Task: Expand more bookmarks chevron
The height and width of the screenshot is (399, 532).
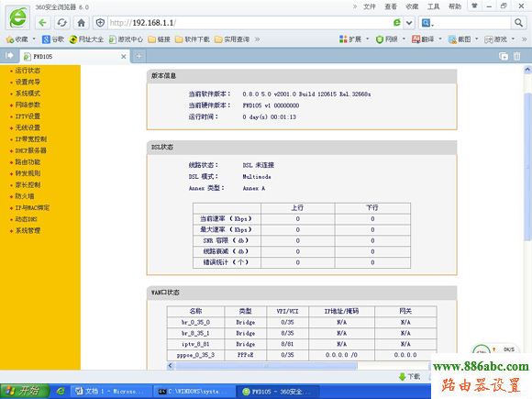Action: [x=258, y=39]
